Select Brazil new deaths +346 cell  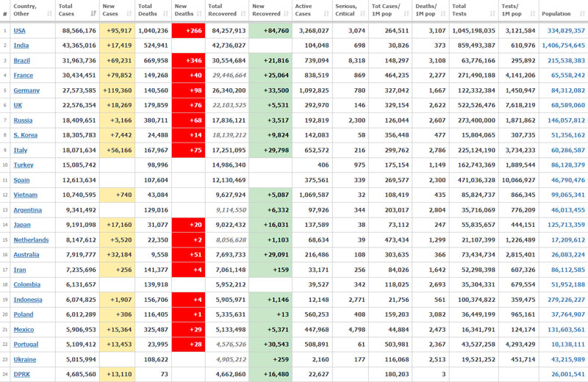tap(188, 60)
